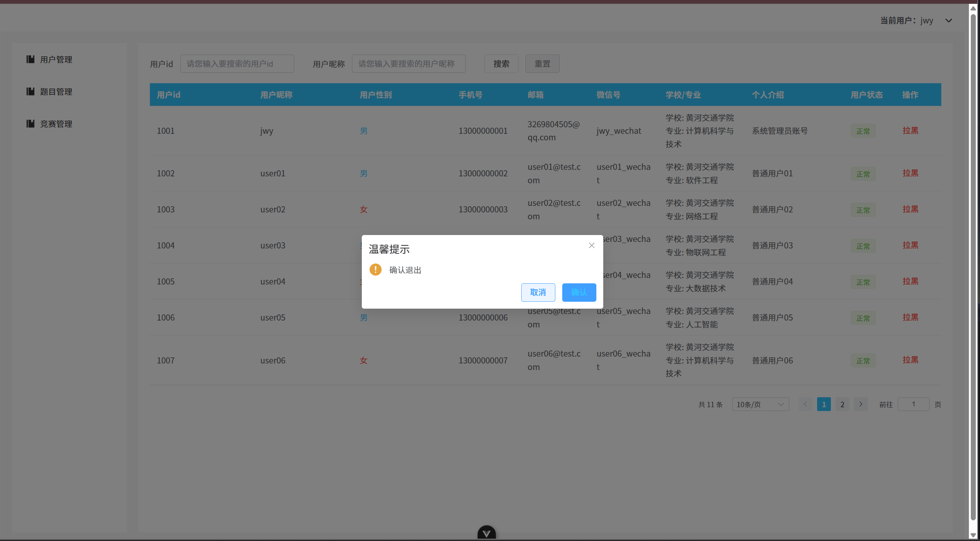Select the 竞赛管理 sidebar icon
This screenshot has height=541, width=980.
(x=30, y=123)
